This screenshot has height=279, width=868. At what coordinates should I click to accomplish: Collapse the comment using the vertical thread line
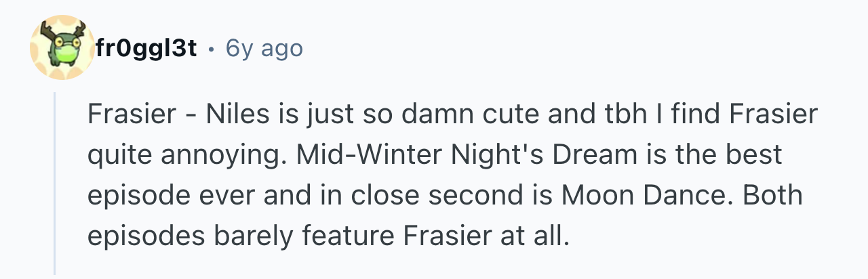56,183
